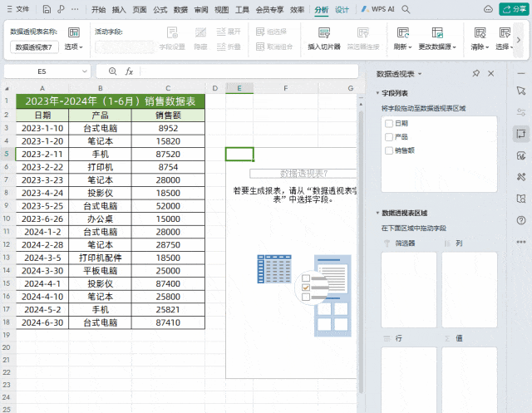Collapse the 数据透视表区域 section

[x=377, y=213]
